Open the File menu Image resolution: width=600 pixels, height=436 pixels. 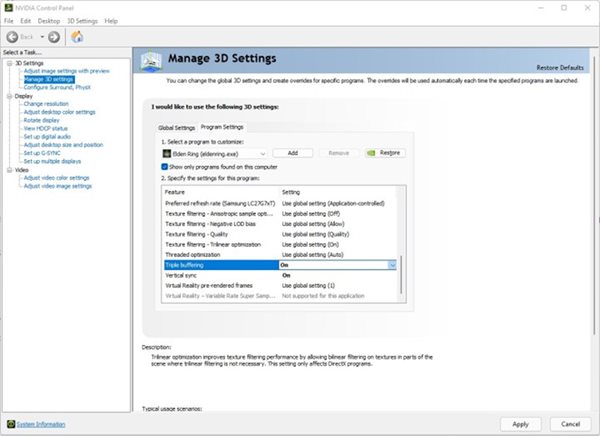pyautogui.click(x=8, y=21)
